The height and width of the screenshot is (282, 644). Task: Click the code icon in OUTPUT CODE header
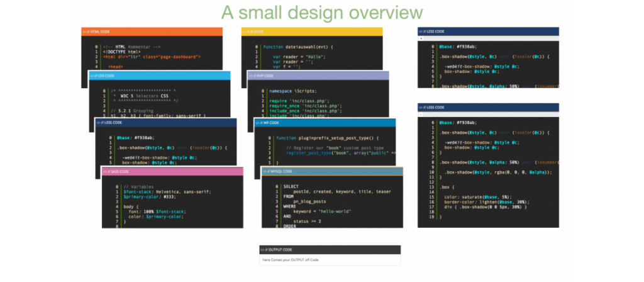[262, 250]
